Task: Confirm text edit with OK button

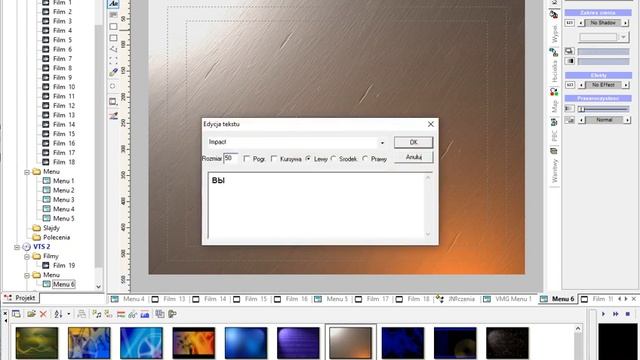Action: (413, 142)
